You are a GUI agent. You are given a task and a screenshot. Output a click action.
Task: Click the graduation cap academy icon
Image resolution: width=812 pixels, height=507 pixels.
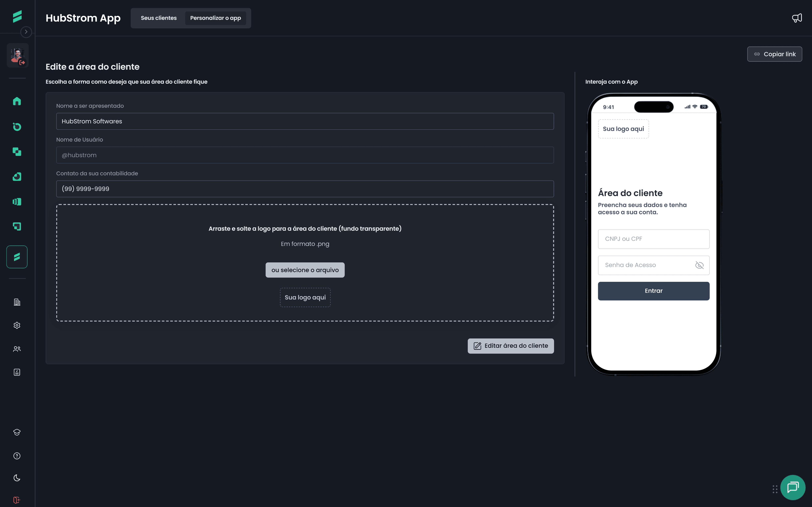17,432
